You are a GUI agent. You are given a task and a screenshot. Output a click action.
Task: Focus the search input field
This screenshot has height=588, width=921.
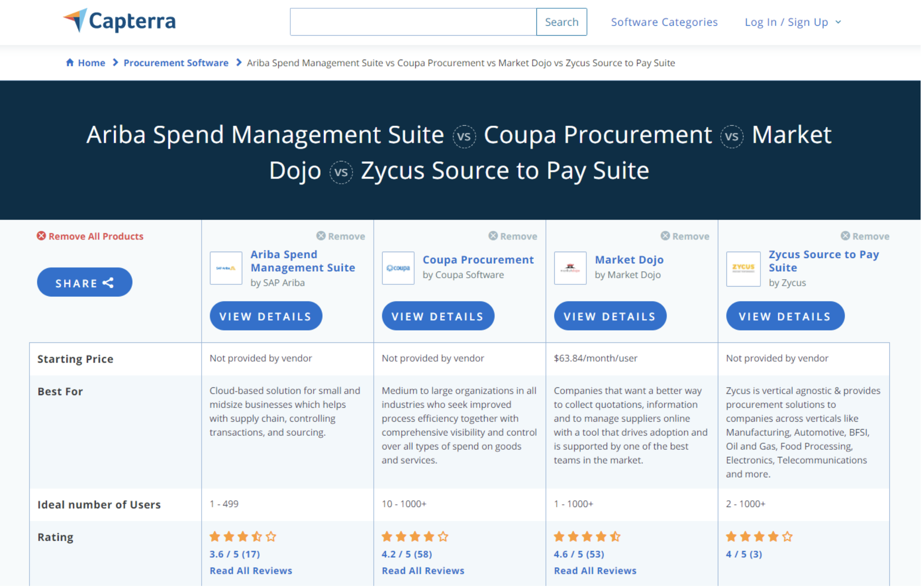coord(413,22)
